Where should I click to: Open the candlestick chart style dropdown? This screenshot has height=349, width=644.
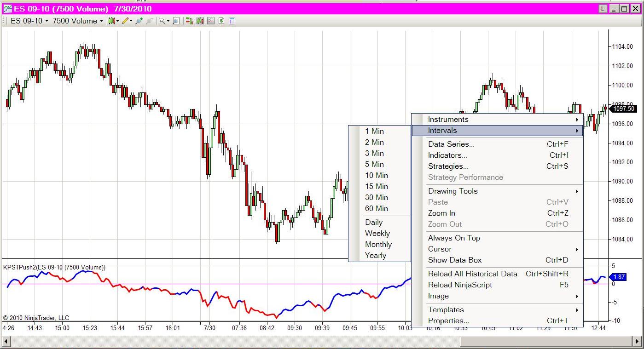113,21
